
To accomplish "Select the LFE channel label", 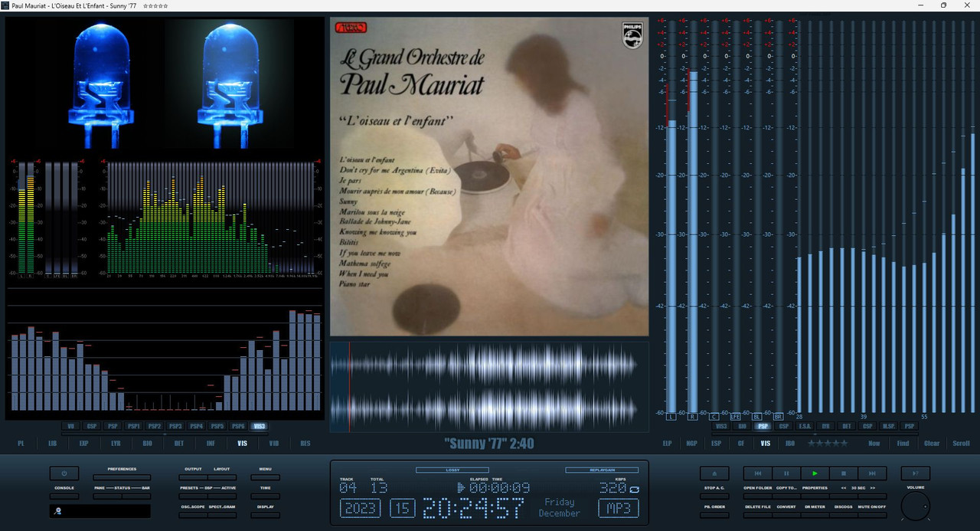I will 736,416.
